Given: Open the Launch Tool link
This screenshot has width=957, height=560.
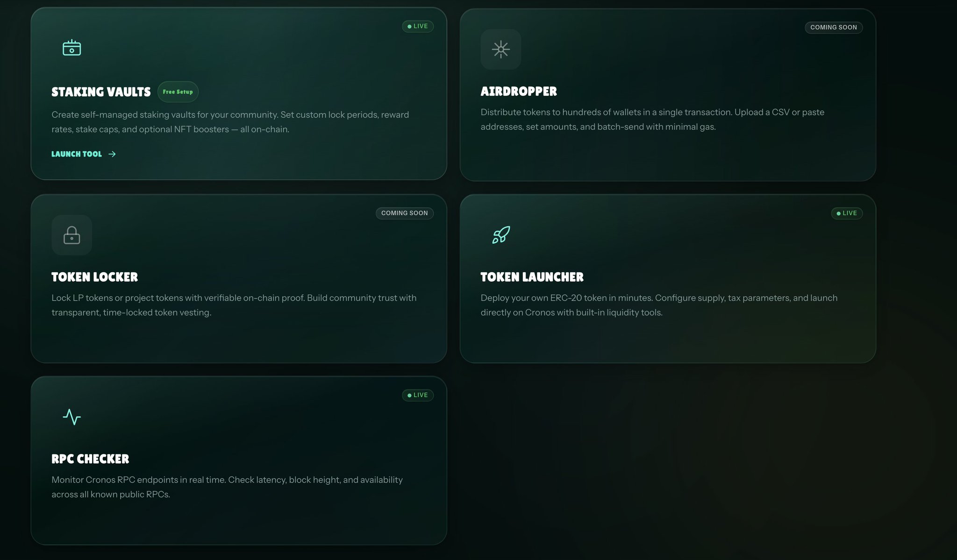Looking at the screenshot, I should (77, 154).
